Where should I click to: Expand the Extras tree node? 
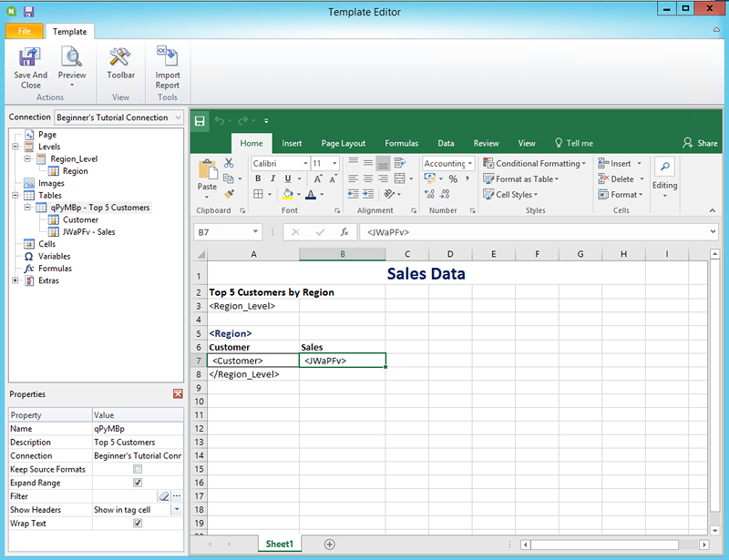[x=15, y=280]
